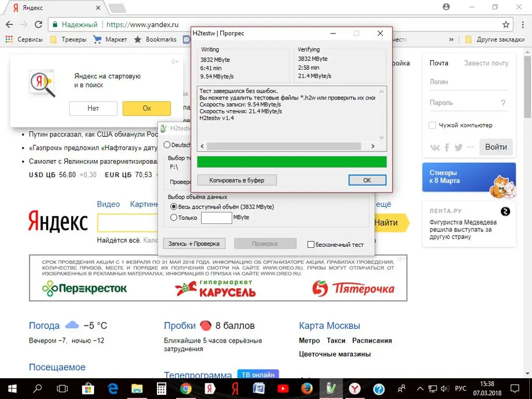Open Видео link above search
This screenshot has height=399, width=532.
108,204
